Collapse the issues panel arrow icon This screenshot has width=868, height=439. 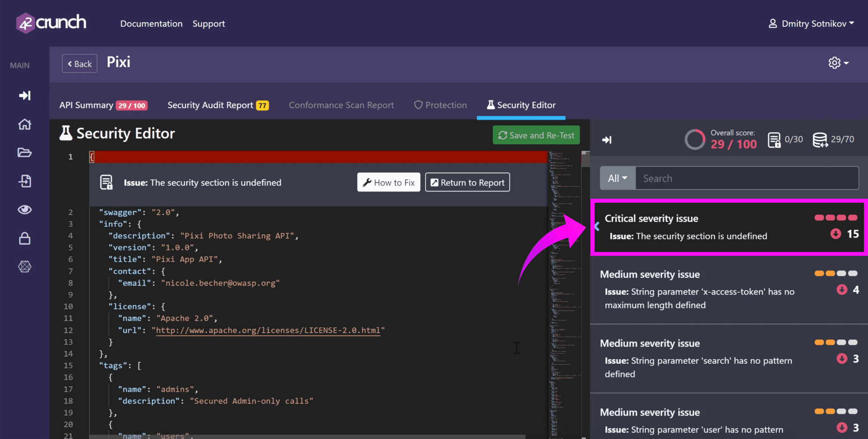click(607, 140)
